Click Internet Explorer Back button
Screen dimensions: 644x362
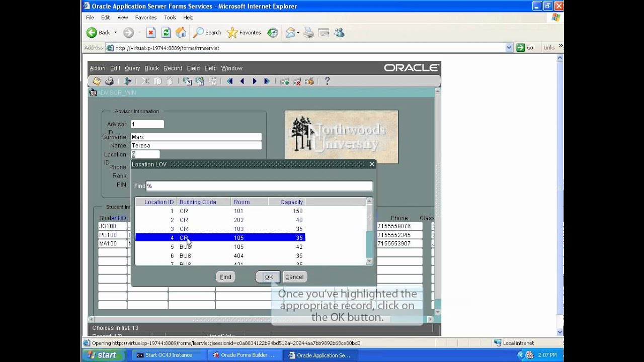[x=98, y=33]
